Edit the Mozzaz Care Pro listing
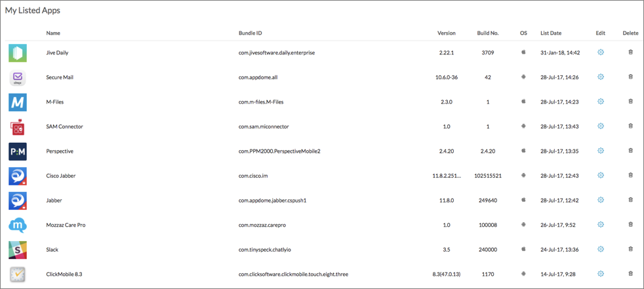644x289 pixels. (601, 224)
